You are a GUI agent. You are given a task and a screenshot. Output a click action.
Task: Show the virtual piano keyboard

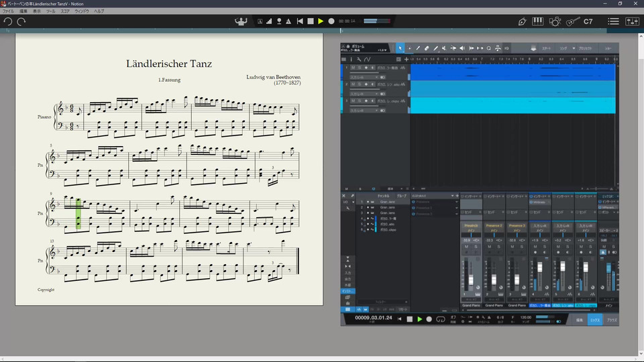click(x=537, y=21)
